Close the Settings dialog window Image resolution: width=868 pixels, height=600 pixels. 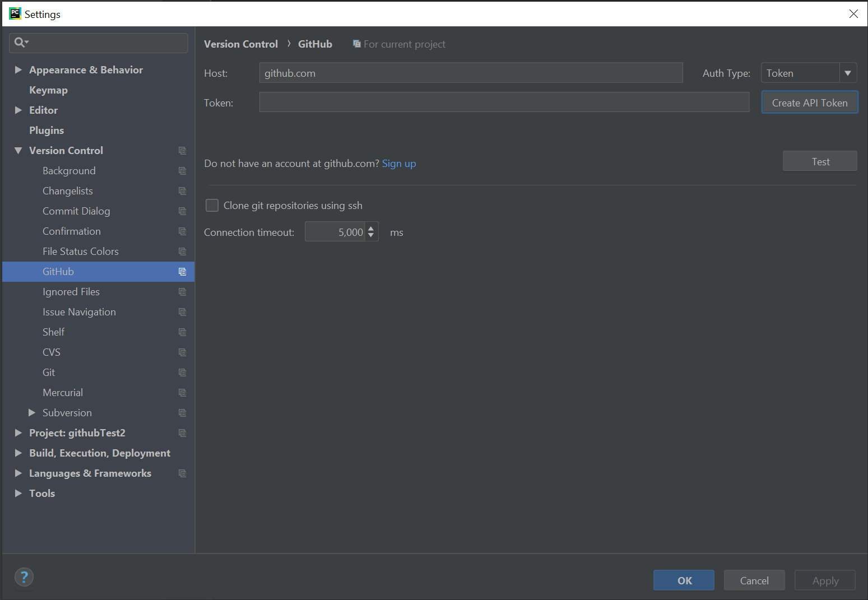[x=853, y=13]
